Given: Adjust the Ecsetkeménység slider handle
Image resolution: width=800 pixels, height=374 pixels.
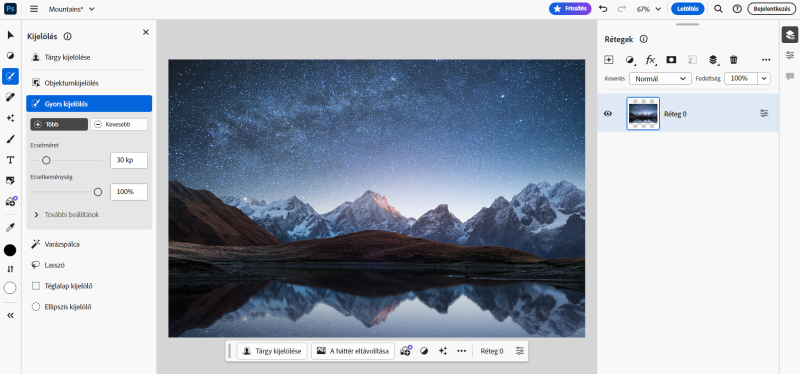Looking at the screenshot, I should (98, 192).
